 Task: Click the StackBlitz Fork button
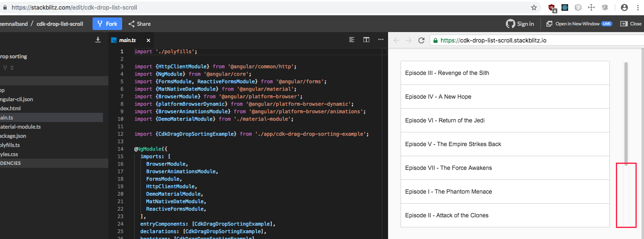107,24
